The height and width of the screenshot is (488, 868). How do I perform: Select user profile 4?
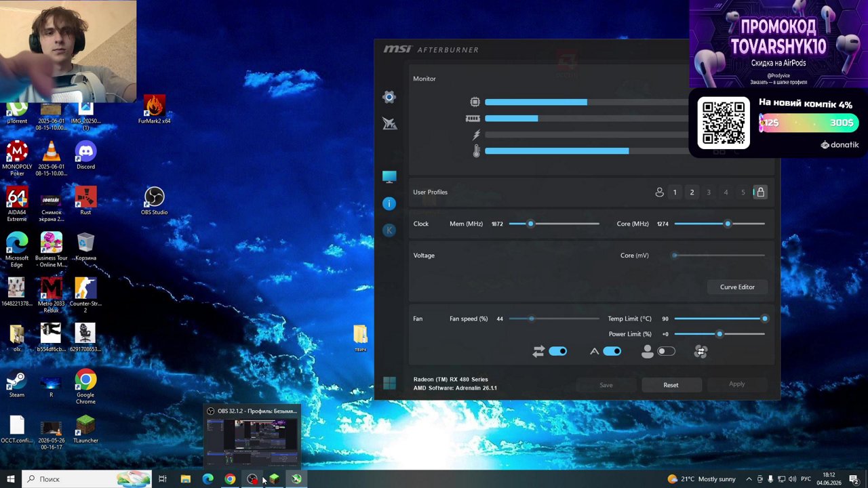[x=726, y=192]
